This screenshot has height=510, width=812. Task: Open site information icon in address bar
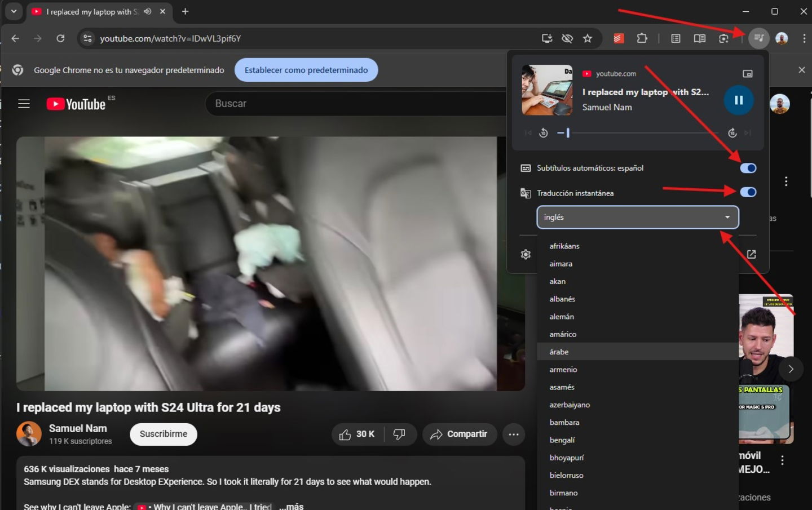click(x=87, y=38)
